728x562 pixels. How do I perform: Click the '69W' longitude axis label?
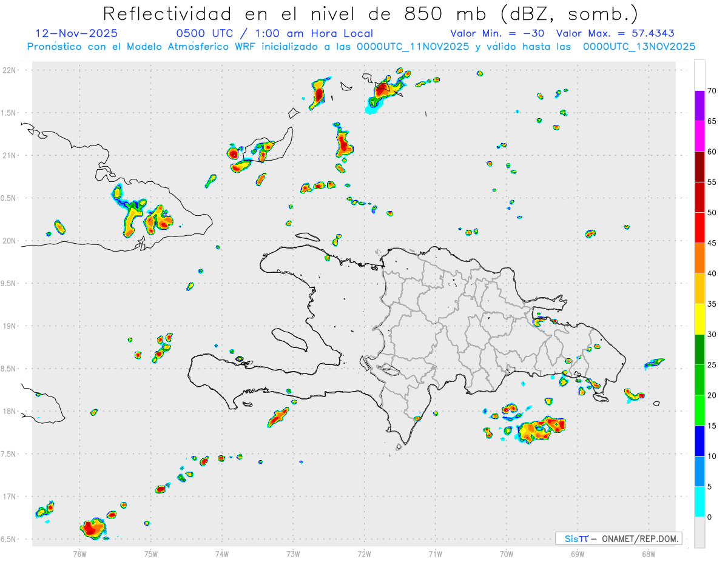(578, 554)
